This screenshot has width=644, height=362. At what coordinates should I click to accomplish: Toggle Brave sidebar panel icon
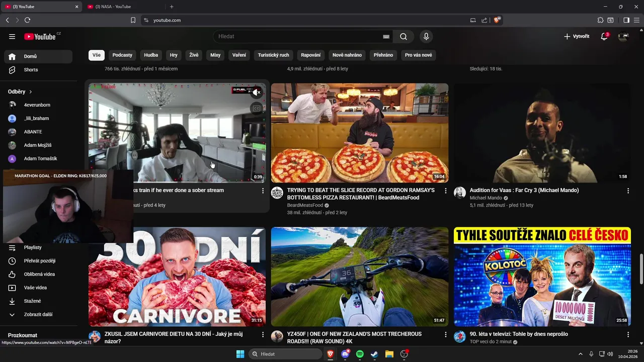626,20
